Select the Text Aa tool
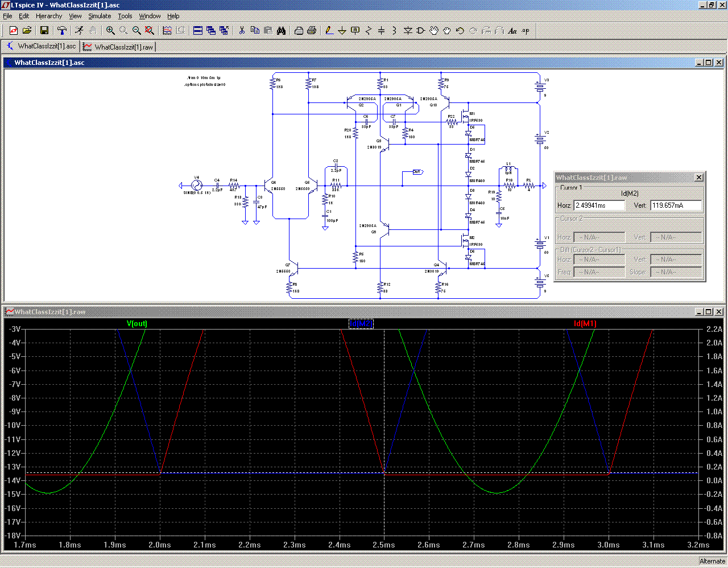This screenshot has width=728, height=568. (x=512, y=31)
